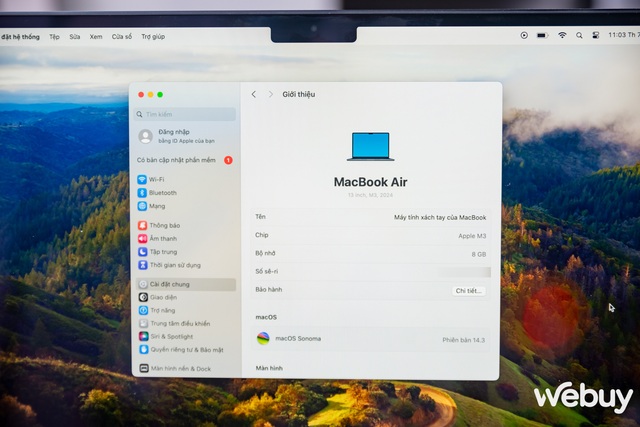Screen dimensions: 640x427
Task: Open the Cài đặt hệ thống app menu
Action: coord(20,37)
